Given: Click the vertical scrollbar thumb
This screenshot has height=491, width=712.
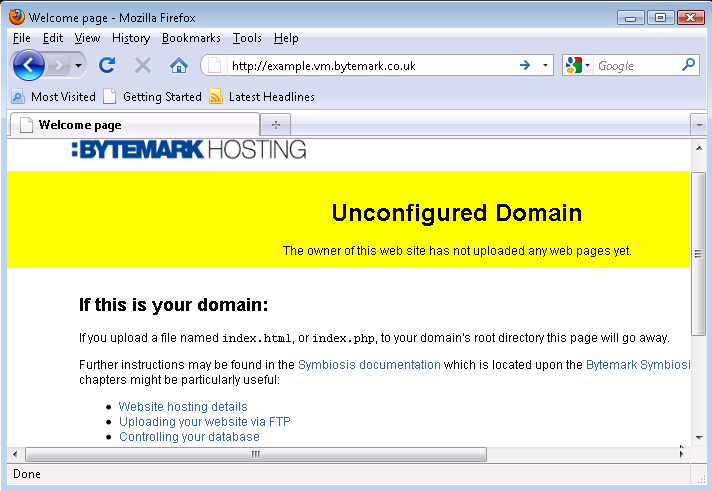Looking at the screenshot, I should [x=698, y=254].
